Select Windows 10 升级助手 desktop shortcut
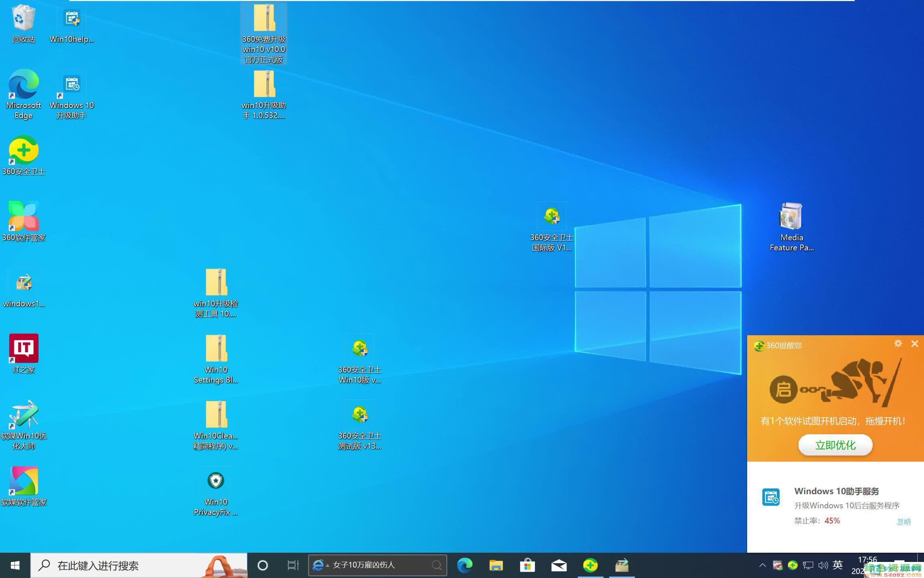The image size is (924, 578). tap(72, 94)
